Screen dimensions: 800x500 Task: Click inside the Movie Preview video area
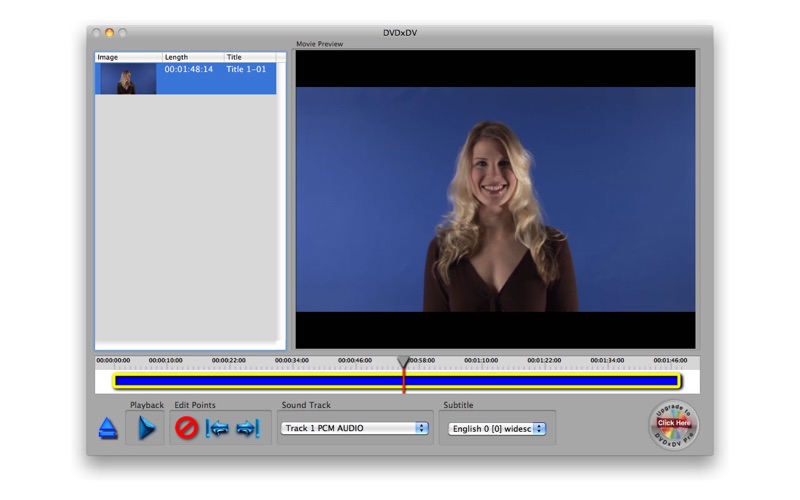point(495,200)
